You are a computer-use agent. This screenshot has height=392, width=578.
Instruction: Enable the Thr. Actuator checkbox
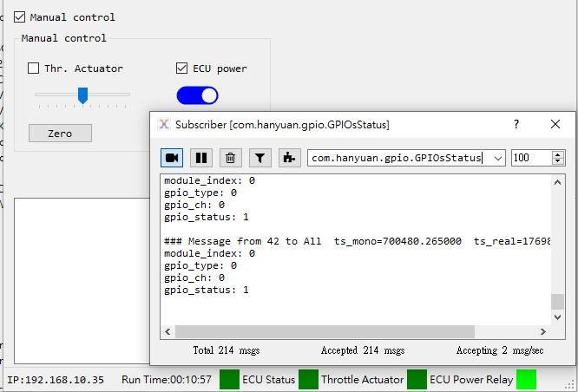click(34, 69)
